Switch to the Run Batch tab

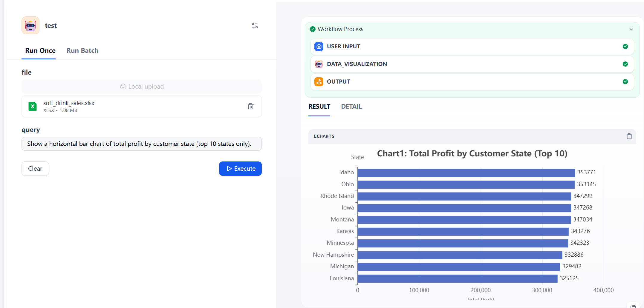click(82, 51)
